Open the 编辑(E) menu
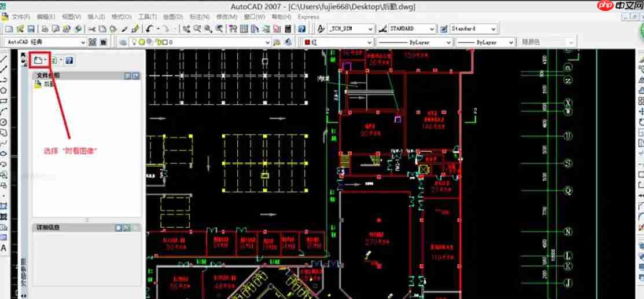Screen dimensions: 644x299 (46, 17)
